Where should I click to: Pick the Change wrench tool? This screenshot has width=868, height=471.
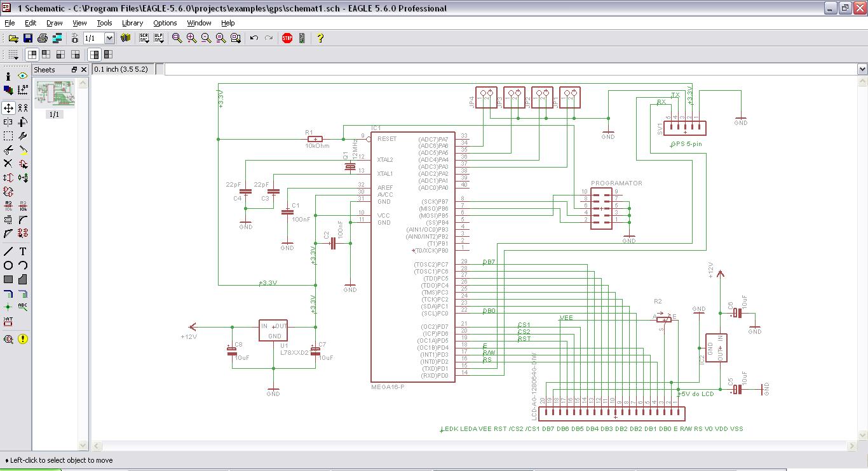23,136
